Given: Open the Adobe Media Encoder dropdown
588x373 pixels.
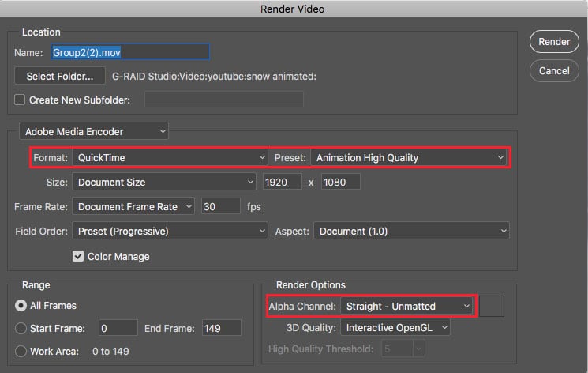Looking at the screenshot, I should click(94, 131).
